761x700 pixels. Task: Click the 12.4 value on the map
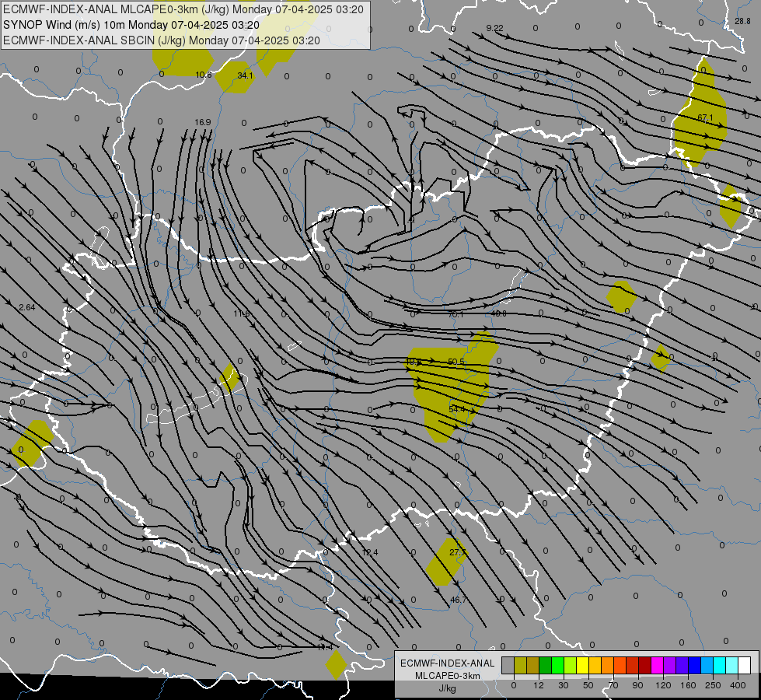pyautogui.click(x=370, y=552)
